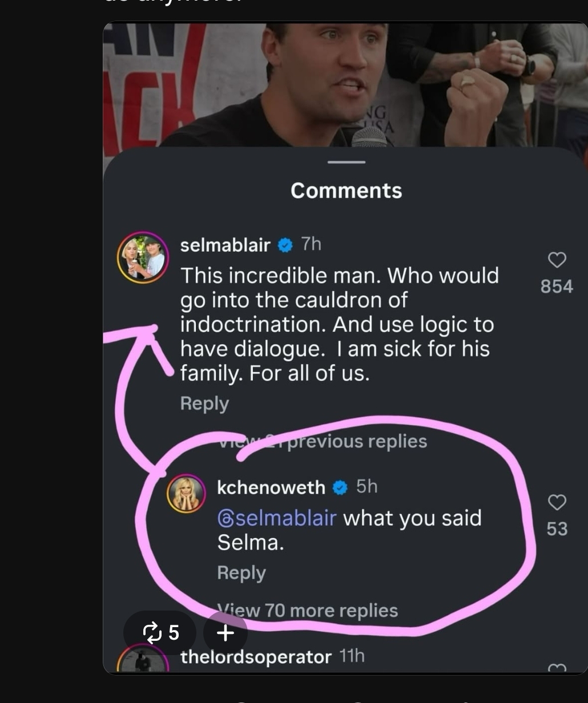View the 854 likes count
This screenshot has height=703, width=588.
[557, 286]
